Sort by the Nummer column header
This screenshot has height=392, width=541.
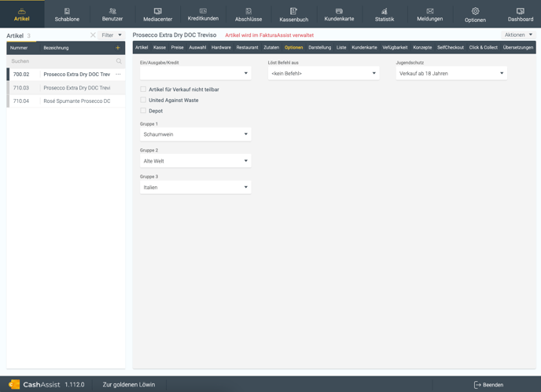click(19, 48)
